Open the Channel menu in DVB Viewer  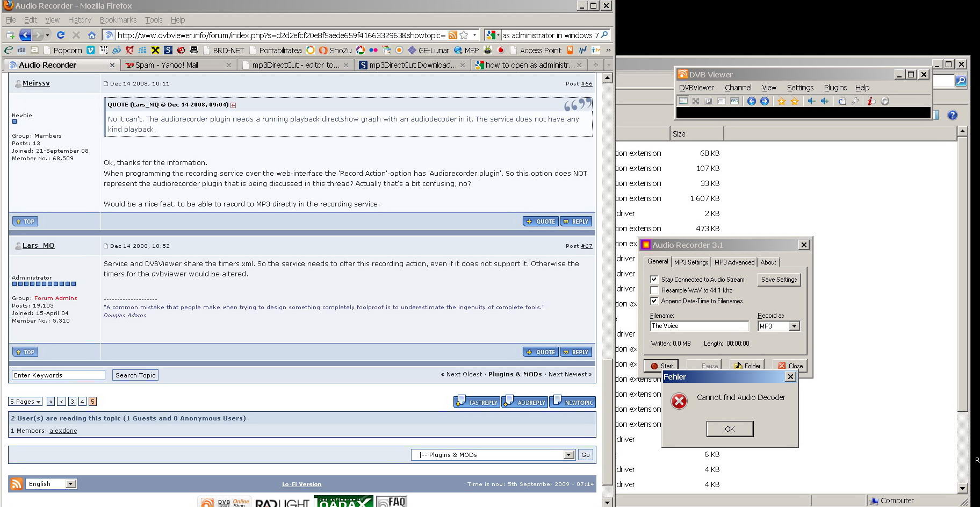click(x=738, y=88)
